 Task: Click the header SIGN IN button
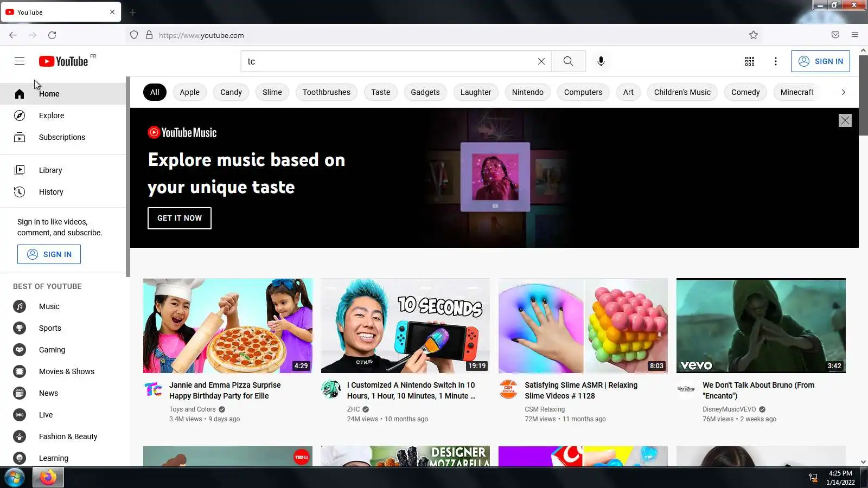[x=820, y=61]
